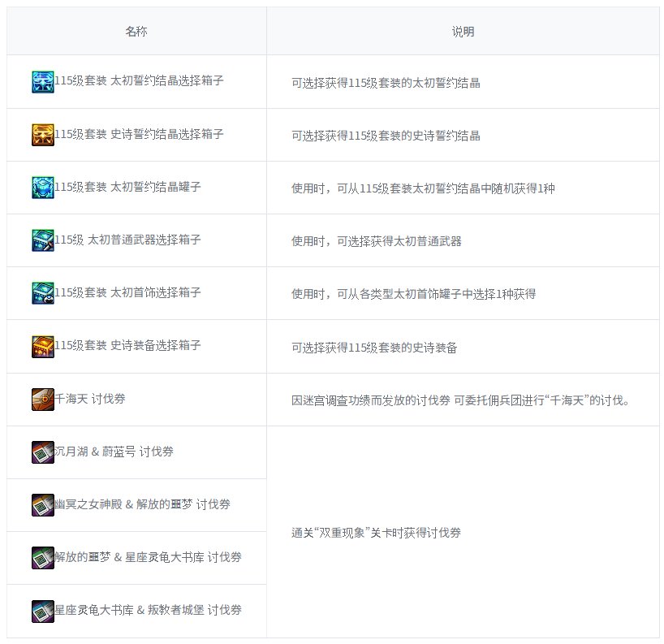Click description 可选择获得115级套装的太初誓约结晶
Screen dimensions: 664x644
coord(386,83)
